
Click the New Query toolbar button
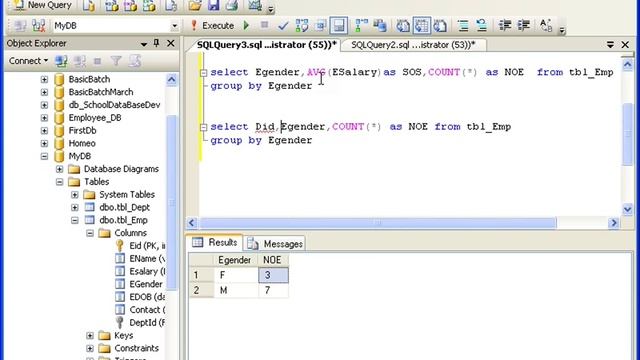click(42, 5)
